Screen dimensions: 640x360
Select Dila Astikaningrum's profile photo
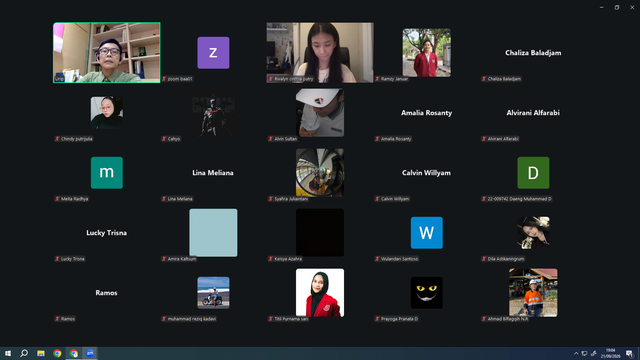click(533, 233)
